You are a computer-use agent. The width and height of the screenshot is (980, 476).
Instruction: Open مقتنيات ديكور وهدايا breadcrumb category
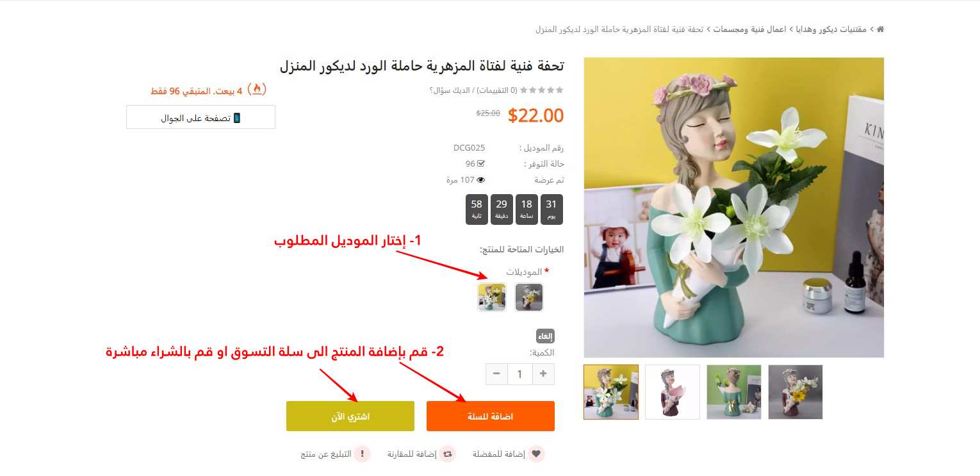point(831,29)
